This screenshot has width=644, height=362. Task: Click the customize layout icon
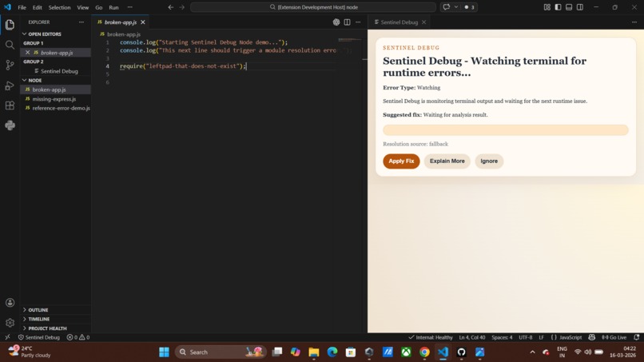(x=547, y=7)
